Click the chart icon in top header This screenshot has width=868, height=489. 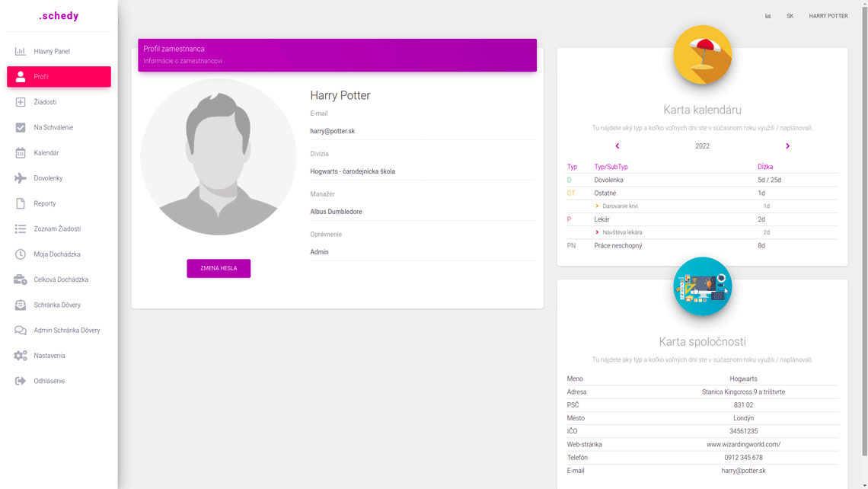coord(767,16)
